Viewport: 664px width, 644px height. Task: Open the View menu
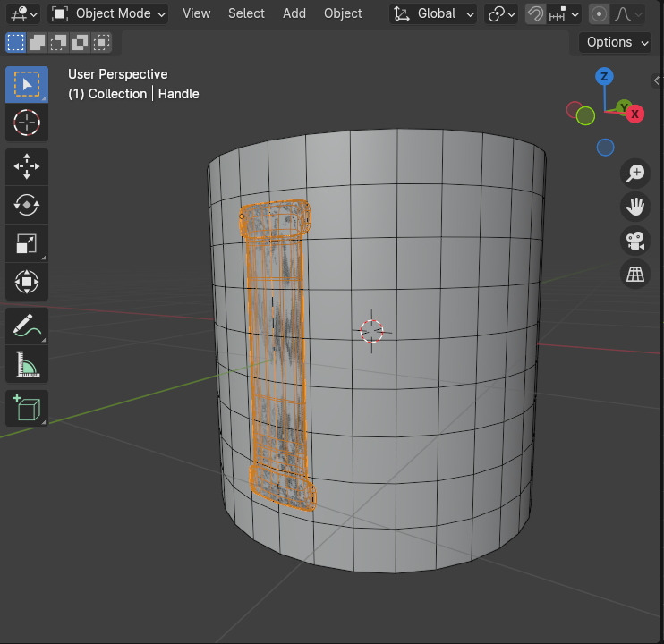(x=197, y=13)
